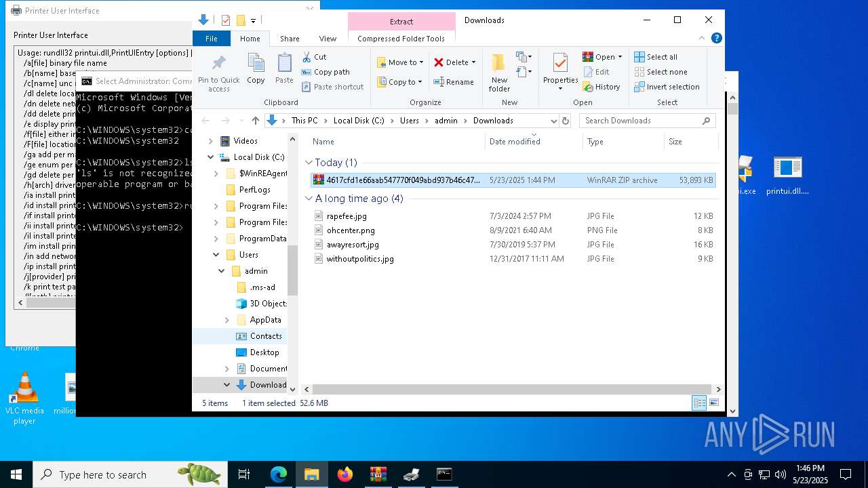Screen dimensions: 868x488
Task: Click the Windows Start button
Action: 16,474
